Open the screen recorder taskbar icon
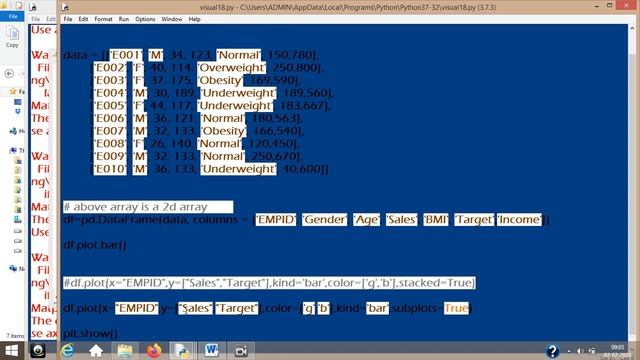The height and width of the screenshot is (360, 640). coord(241,351)
